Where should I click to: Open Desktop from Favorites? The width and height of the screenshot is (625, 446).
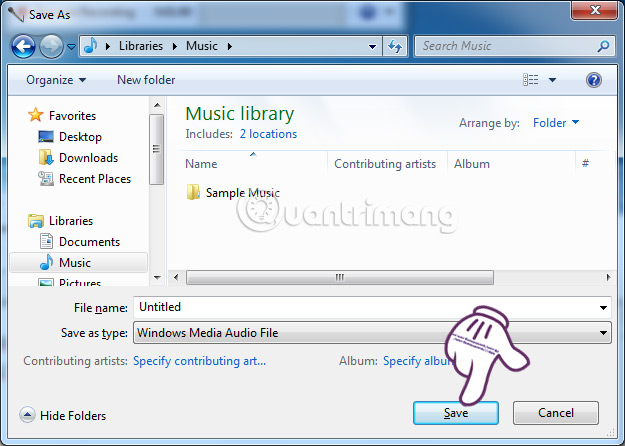click(x=80, y=137)
